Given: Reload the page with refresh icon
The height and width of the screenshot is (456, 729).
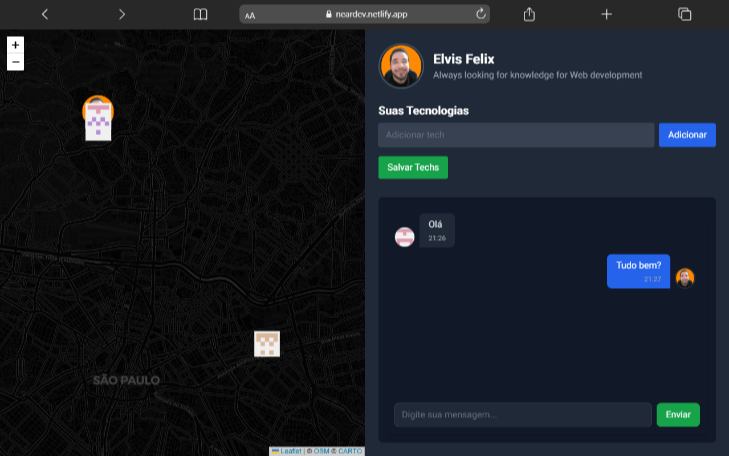Looking at the screenshot, I should point(480,14).
